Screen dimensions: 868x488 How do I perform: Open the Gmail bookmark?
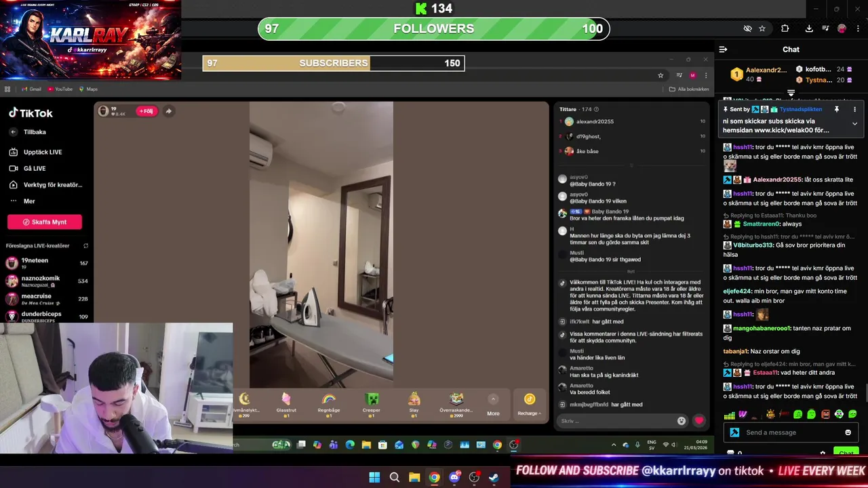[x=31, y=89]
